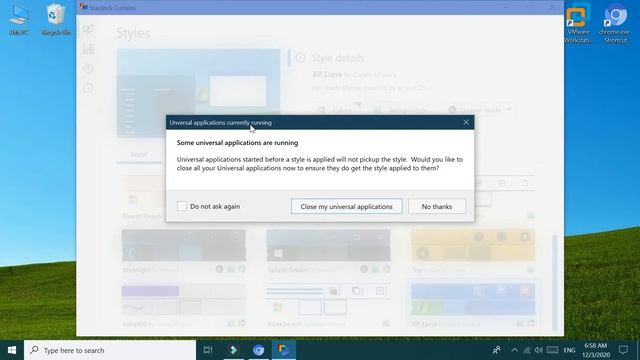Click the Stardock Curtains taskbar icon
640x360 pixels.
point(284,350)
